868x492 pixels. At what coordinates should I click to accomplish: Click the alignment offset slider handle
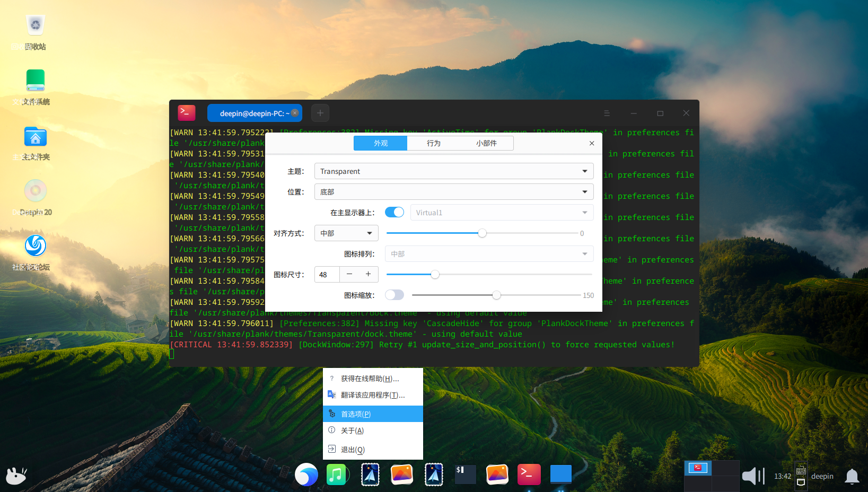click(x=482, y=233)
